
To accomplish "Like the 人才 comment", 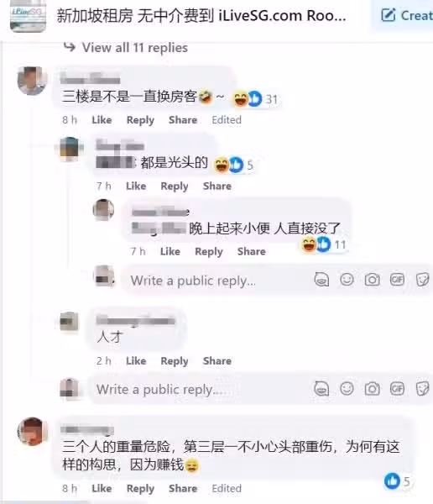I will click(x=136, y=360).
